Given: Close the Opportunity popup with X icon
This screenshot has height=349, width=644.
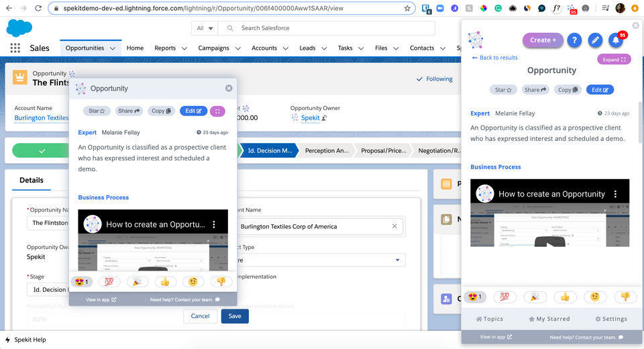Looking at the screenshot, I should 229,89.
